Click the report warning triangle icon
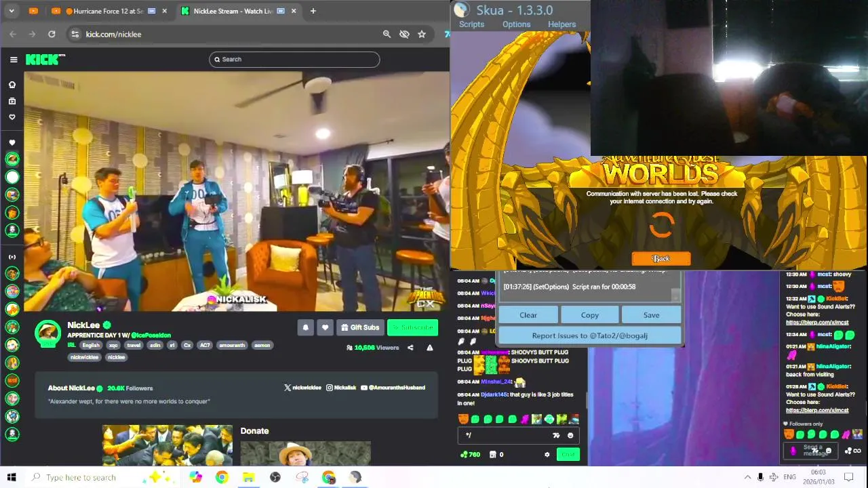This screenshot has height=488, width=868. pos(429,348)
